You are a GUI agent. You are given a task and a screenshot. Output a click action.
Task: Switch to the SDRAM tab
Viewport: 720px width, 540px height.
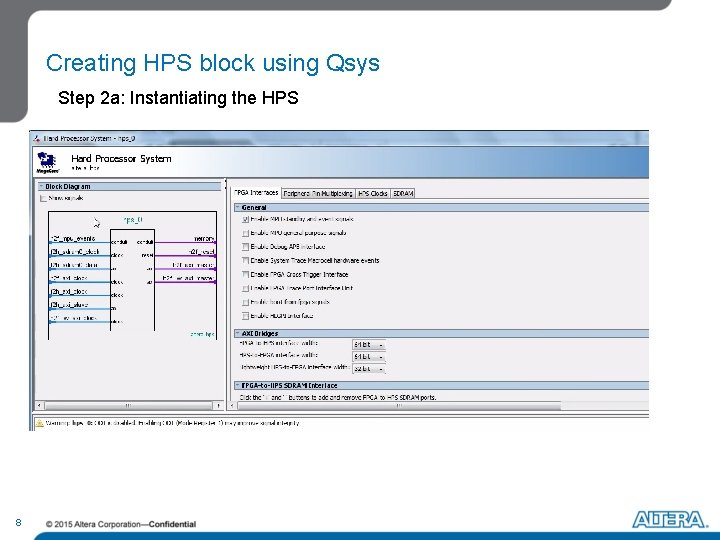tap(403, 194)
